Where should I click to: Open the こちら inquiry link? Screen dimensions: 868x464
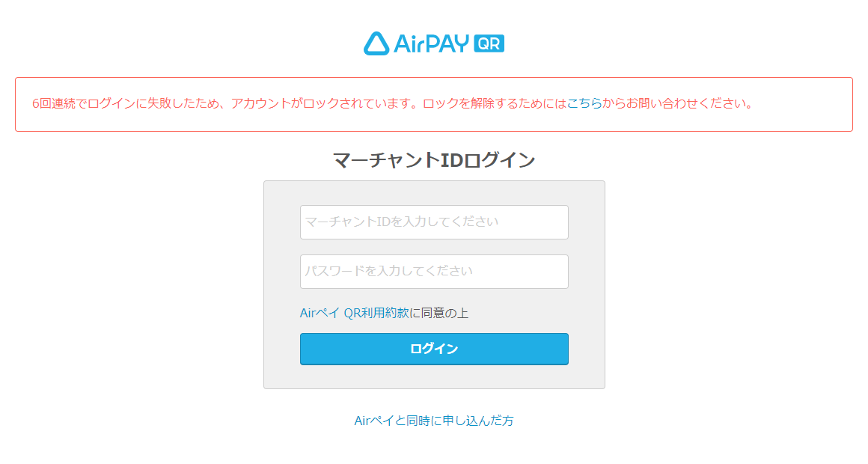584,103
